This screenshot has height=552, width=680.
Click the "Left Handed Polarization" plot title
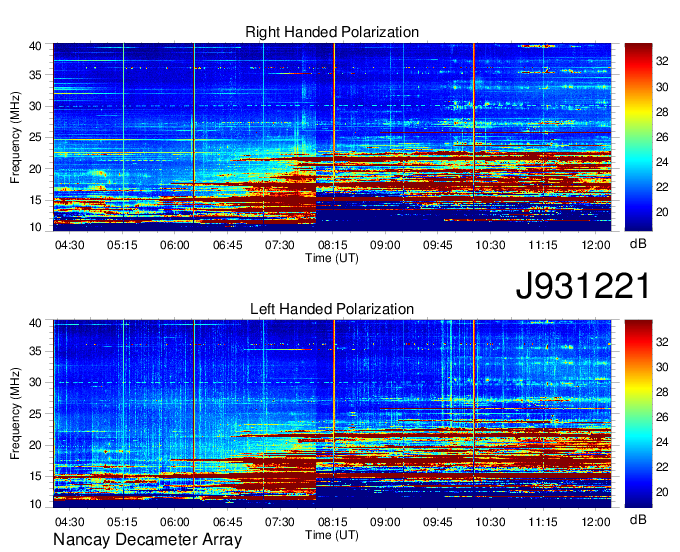[x=332, y=309]
